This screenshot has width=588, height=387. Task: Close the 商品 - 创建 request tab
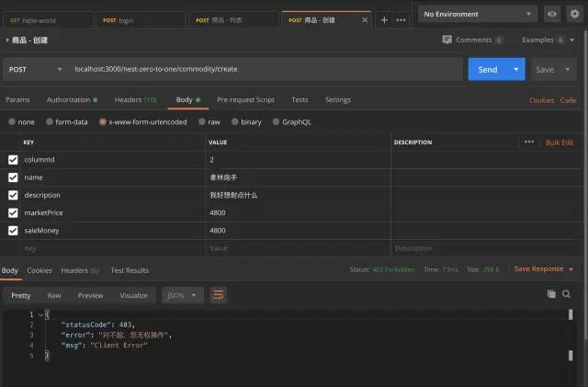tap(365, 20)
